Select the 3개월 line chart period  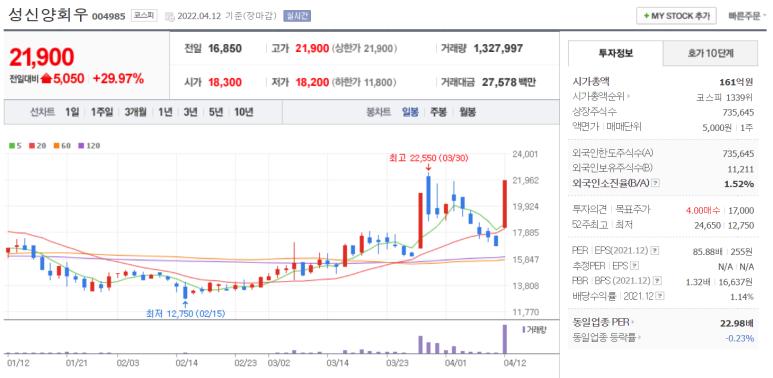point(136,112)
